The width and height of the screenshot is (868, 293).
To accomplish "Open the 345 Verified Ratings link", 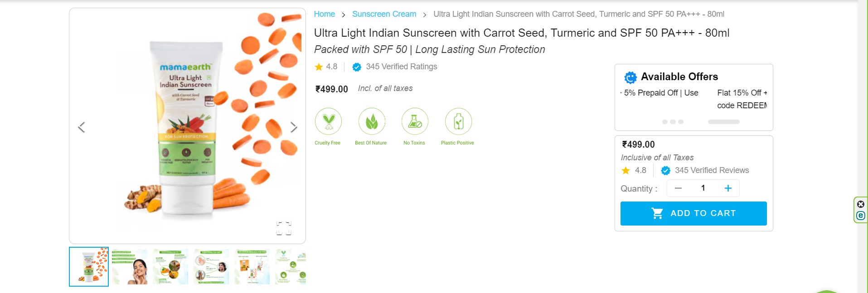I will [x=401, y=67].
